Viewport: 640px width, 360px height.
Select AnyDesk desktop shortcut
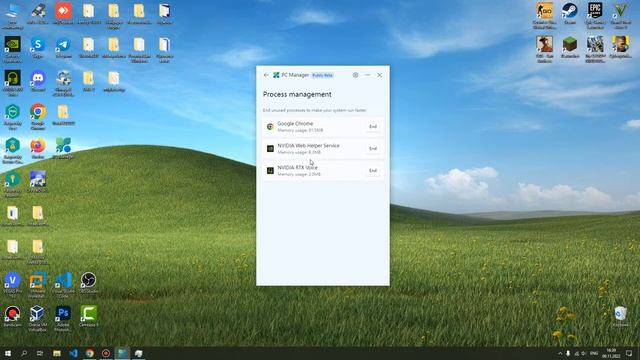click(x=63, y=14)
